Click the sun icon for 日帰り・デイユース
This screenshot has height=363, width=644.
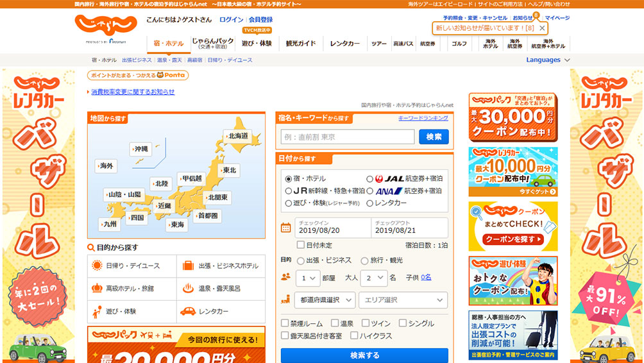pyautogui.click(x=97, y=266)
